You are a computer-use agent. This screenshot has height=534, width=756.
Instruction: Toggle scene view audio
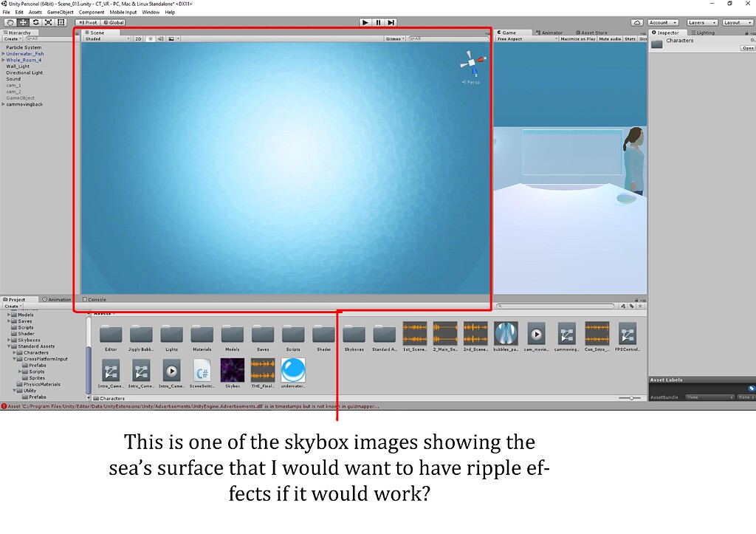pos(161,38)
